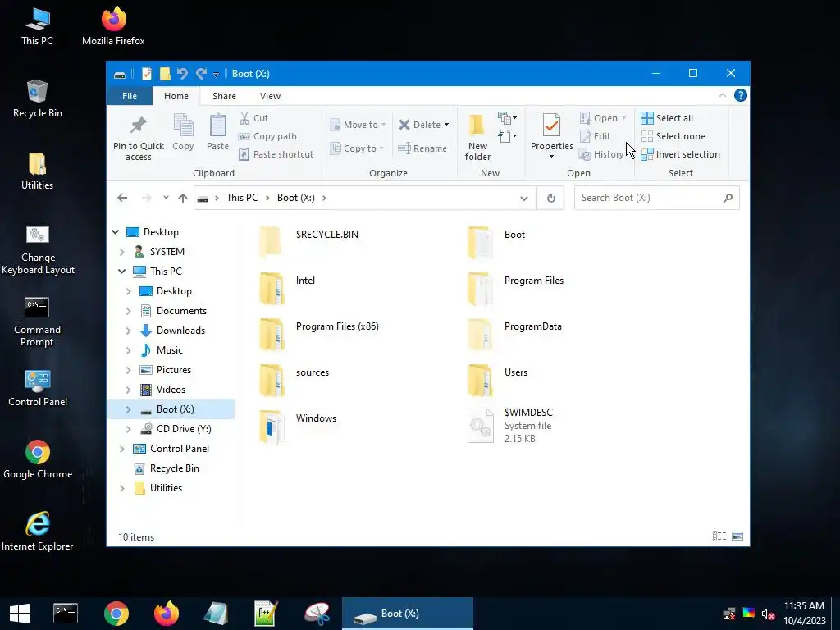Click the Back navigation arrow
Viewport: 840px width, 630px height.
coord(122,198)
